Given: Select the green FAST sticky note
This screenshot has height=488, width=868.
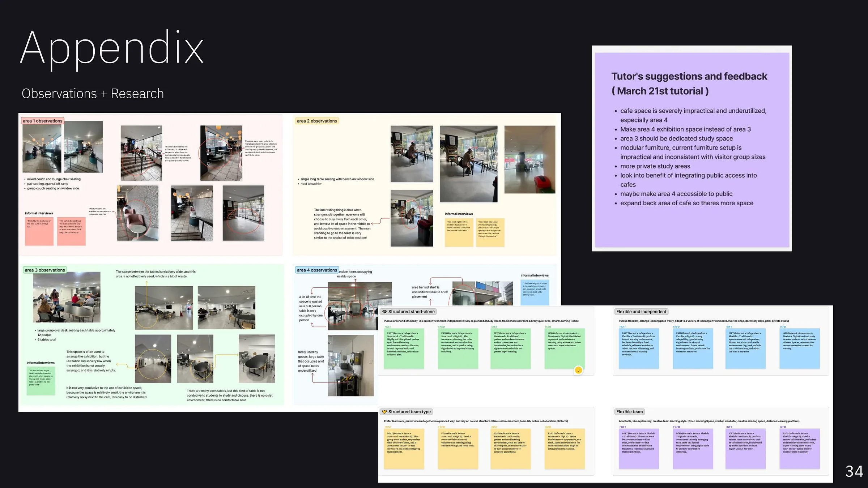Looking at the screenshot, I should (x=404, y=348).
